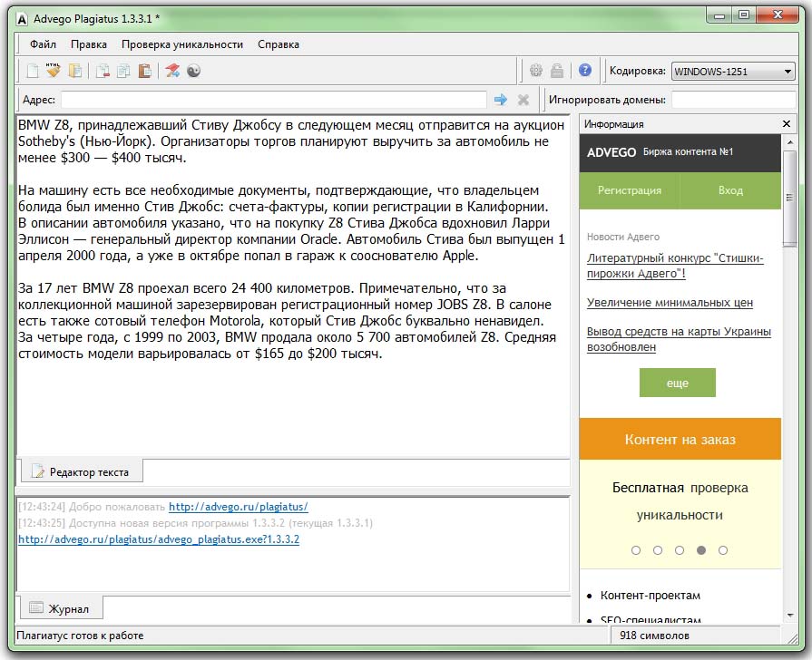Click the orange Контент на заказ banner
Viewport: 812px width, 660px height.
680,439
